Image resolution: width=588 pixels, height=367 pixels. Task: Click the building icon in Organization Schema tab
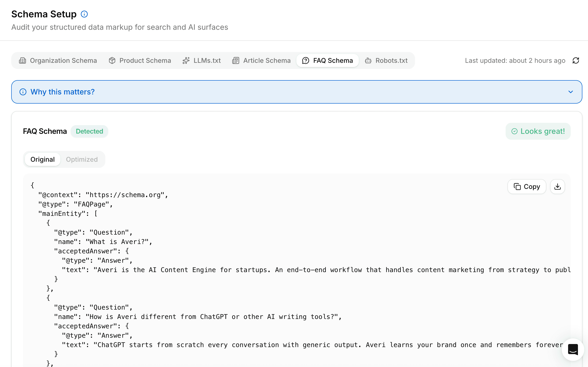coord(22,60)
